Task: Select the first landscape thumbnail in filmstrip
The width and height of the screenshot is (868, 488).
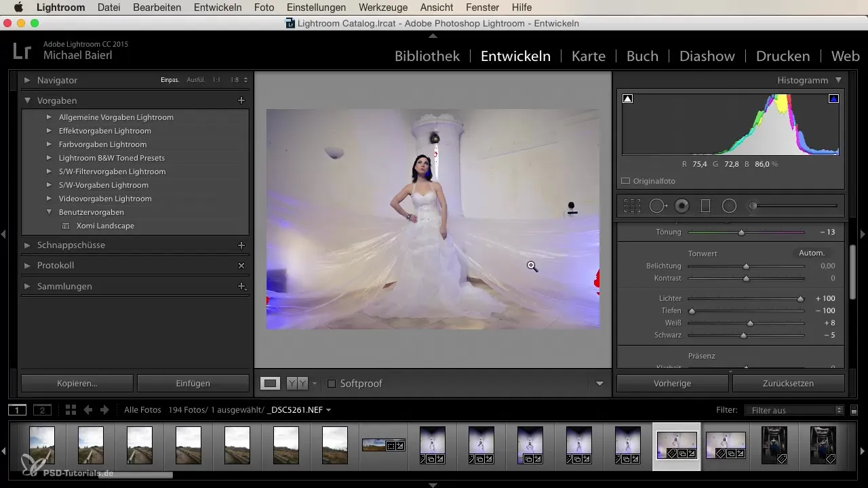Action: point(42,445)
